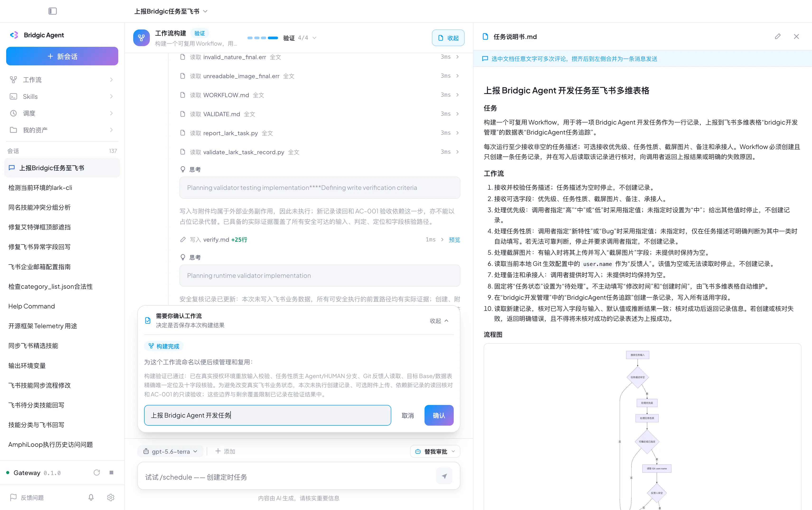Open the 飞书企业邮箱配置指南 conversation

pos(62,267)
